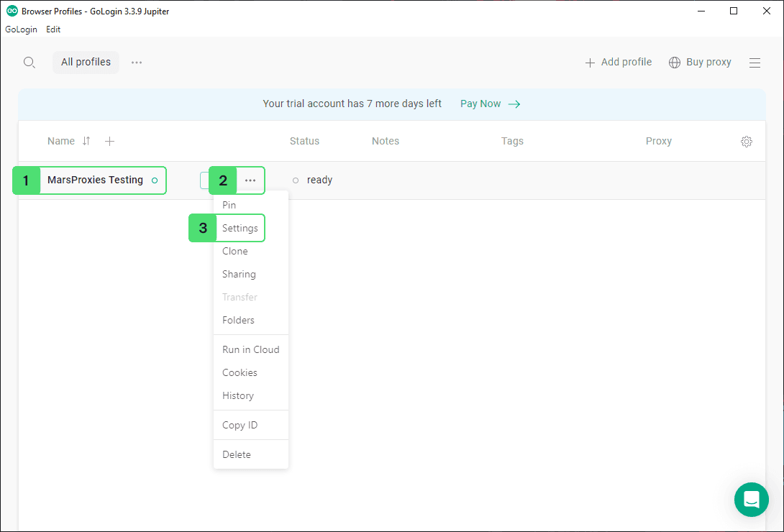784x532 pixels.
Task: Open the folder options ellipsis beside All profiles
Action: [137, 63]
